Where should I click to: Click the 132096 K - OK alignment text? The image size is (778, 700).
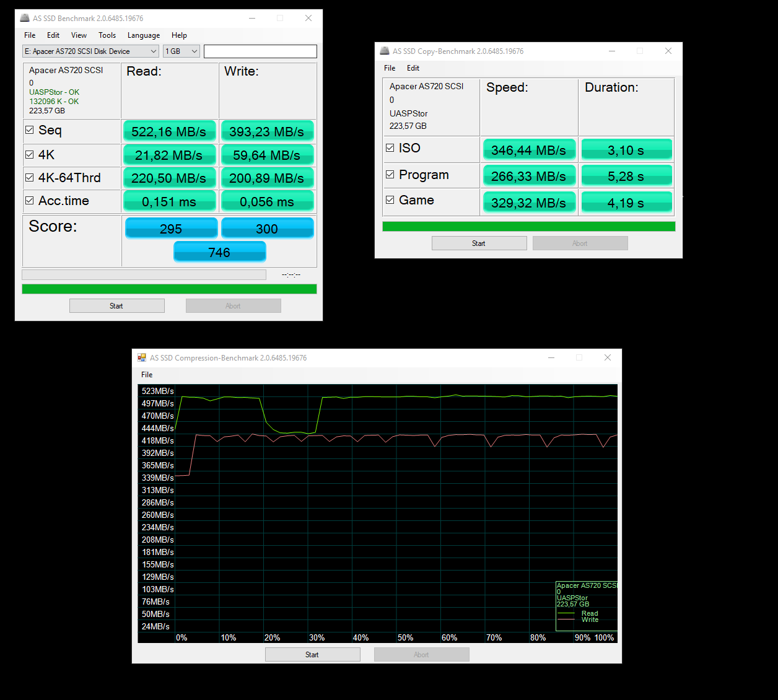pos(54,102)
